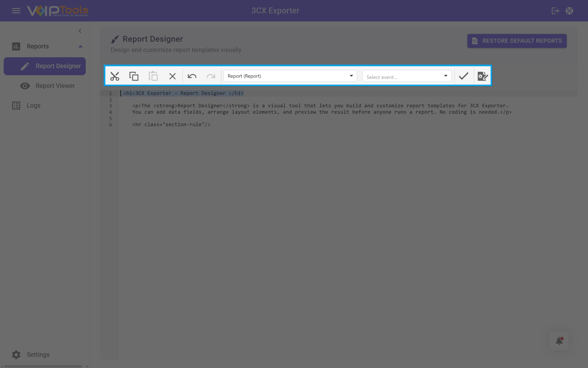This screenshot has height=368, width=588.
Task: Click the VoIPTools logo
Action: click(x=57, y=11)
